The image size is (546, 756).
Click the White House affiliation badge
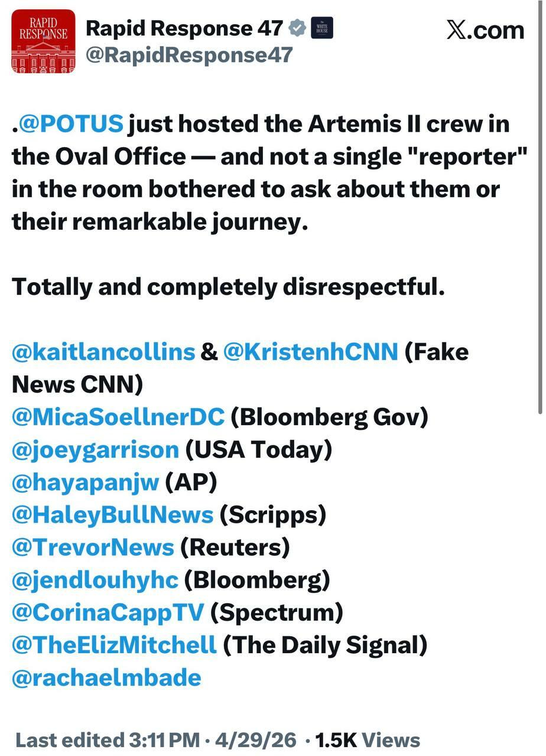(322, 28)
